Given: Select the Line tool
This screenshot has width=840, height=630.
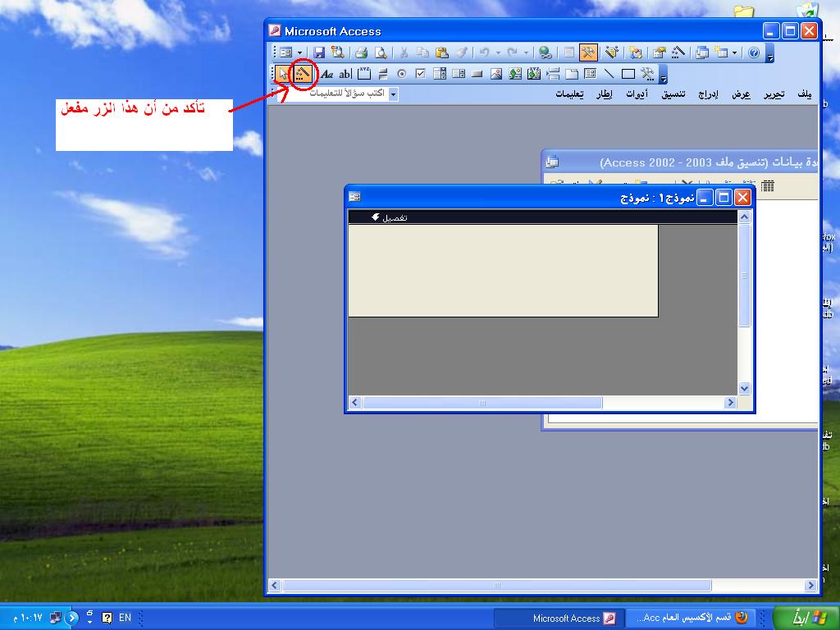Looking at the screenshot, I should pyautogui.click(x=609, y=74).
